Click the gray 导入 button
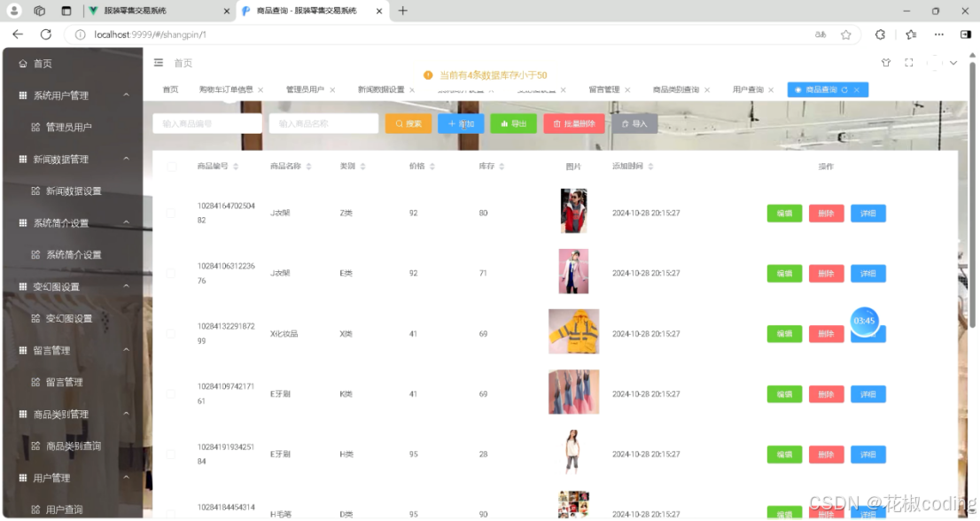This screenshot has height=521, width=980. click(x=634, y=124)
